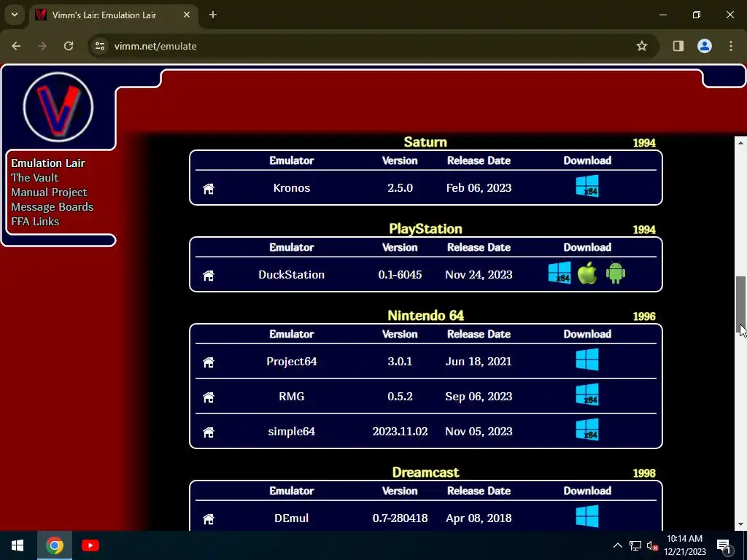Viewport: 747px width, 560px height.
Task: Click version 2023.11.02 cell
Action: [400, 432]
